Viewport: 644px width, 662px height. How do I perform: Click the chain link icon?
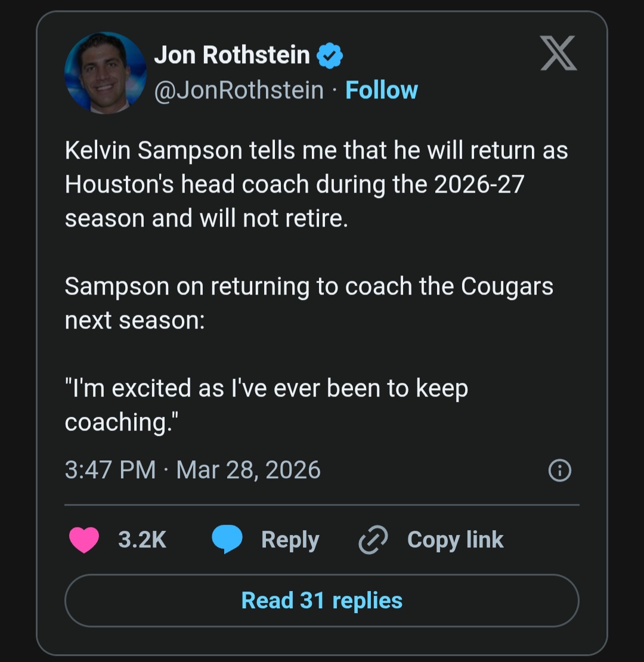point(373,540)
